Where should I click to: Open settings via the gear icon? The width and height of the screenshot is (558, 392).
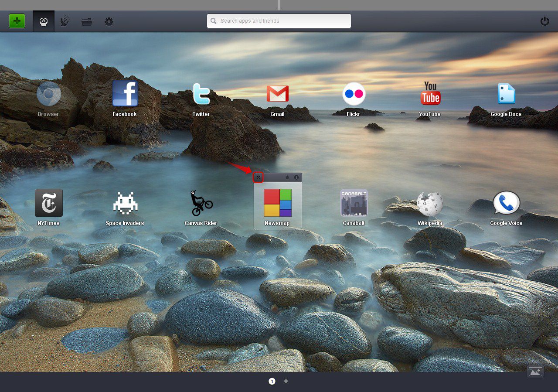[109, 21]
